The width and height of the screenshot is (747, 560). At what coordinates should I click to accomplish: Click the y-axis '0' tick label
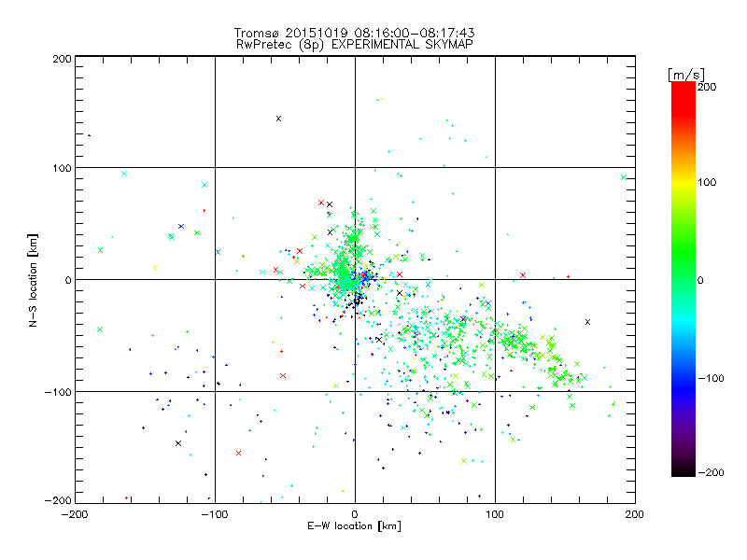pos(68,280)
